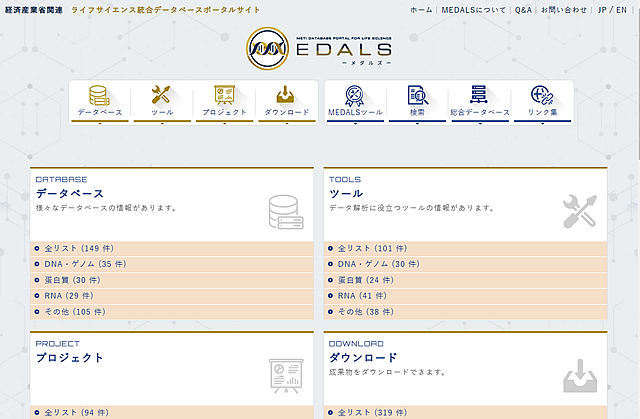This screenshot has height=419, width=640.
Task: Switch language to EN
Action: pyautogui.click(x=621, y=10)
